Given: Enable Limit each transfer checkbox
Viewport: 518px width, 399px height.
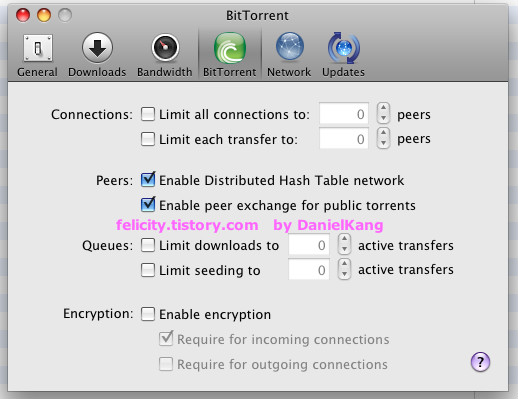Looking at the screenshot, I should coord(148,139).
